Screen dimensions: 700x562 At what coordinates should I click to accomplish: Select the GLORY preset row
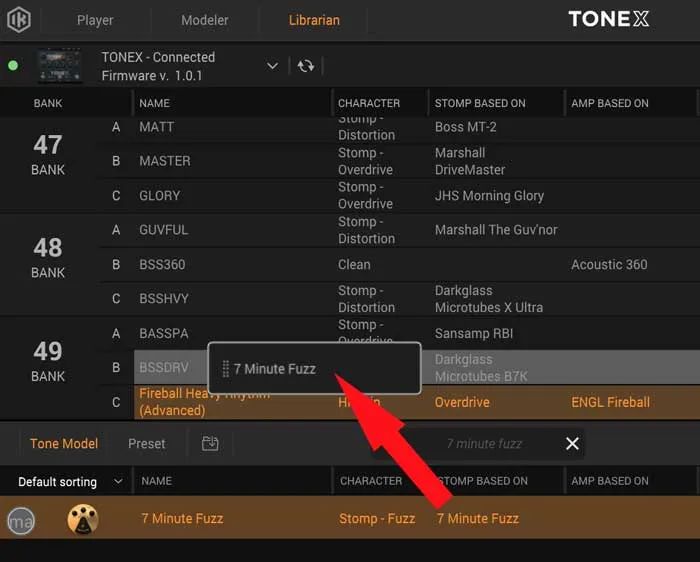click(399, 196)
